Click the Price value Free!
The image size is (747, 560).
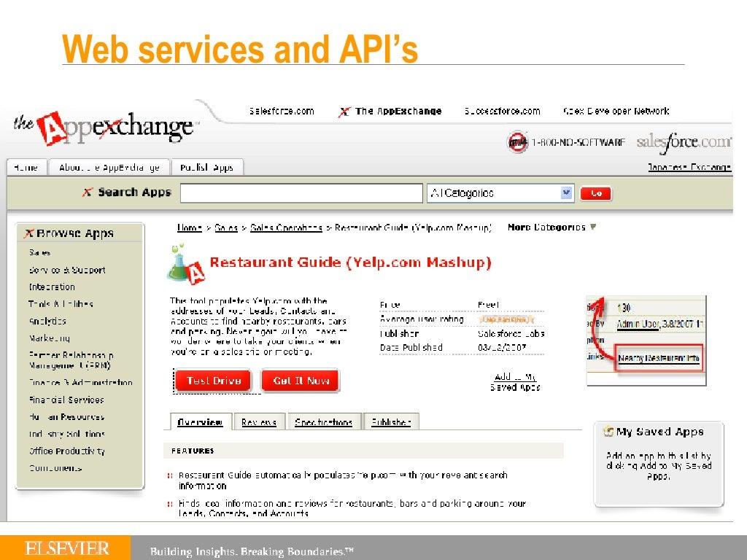(488, 305)
